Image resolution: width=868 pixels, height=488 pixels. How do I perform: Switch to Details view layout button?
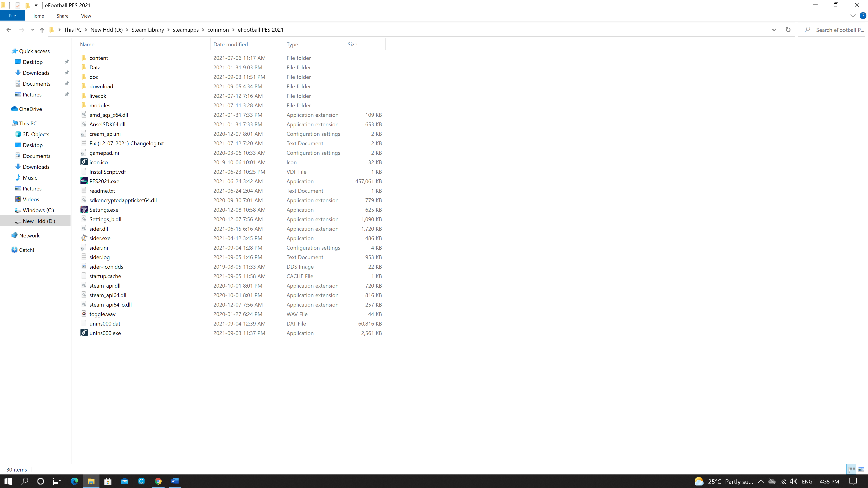point(851,469)
